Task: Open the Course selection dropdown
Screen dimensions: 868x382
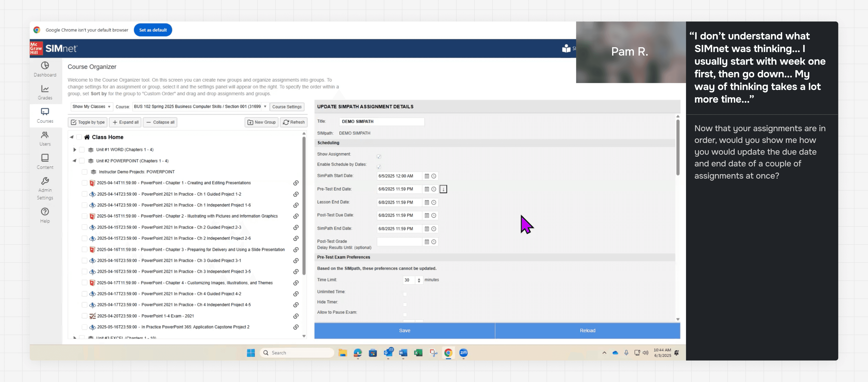Action: coord(200,107)
